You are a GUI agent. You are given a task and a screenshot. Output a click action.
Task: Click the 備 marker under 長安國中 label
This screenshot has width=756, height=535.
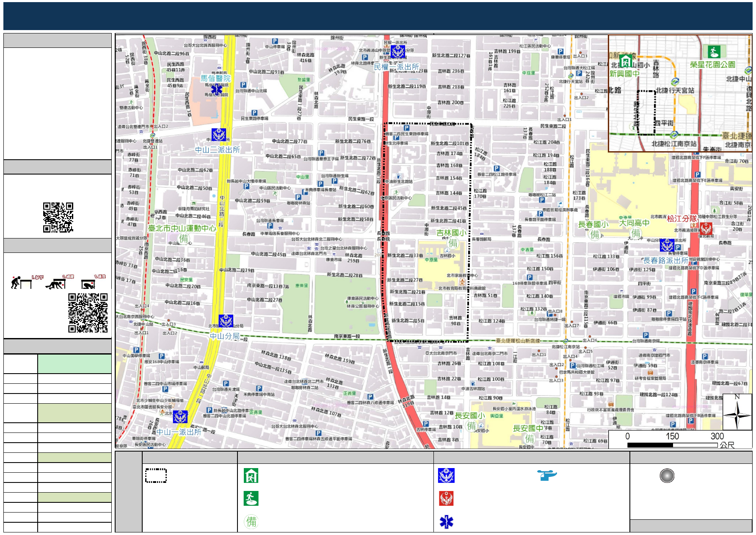point(530,438)
